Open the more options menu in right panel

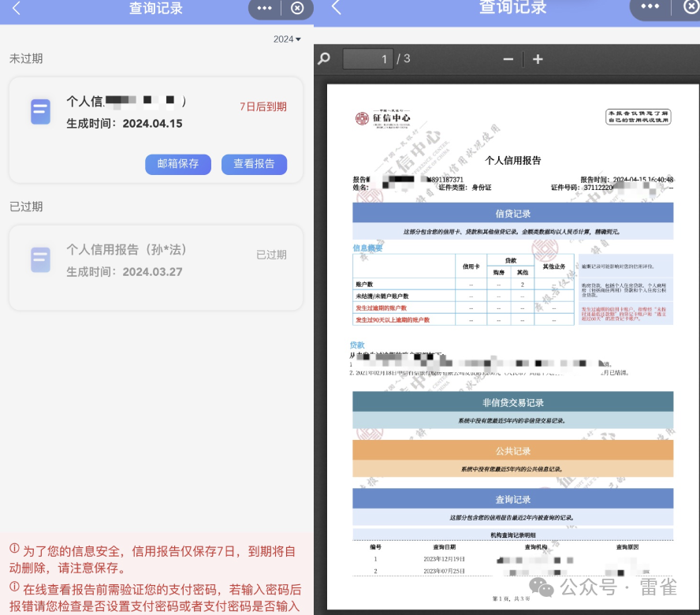click(x=650, y=6)
